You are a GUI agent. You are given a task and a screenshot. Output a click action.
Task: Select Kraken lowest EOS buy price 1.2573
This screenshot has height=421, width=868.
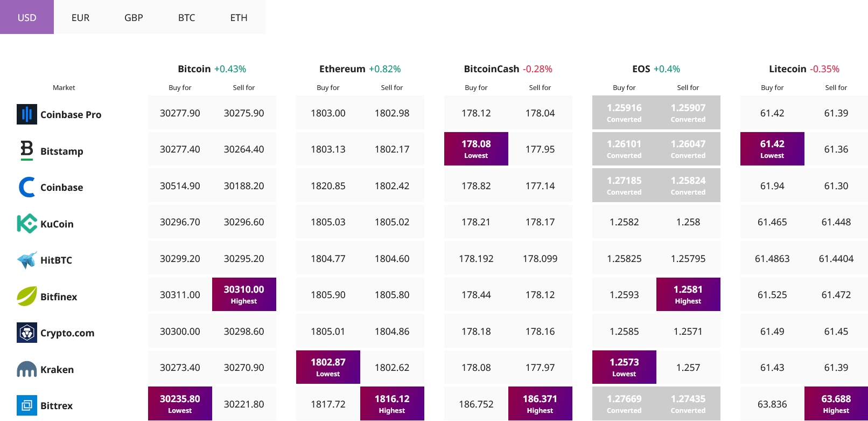(x=624, y=367)
